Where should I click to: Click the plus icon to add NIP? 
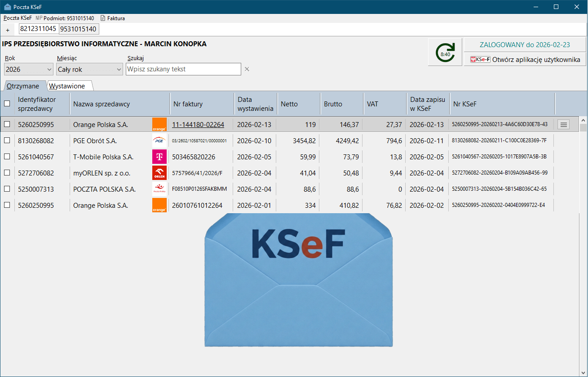(8, 30)
